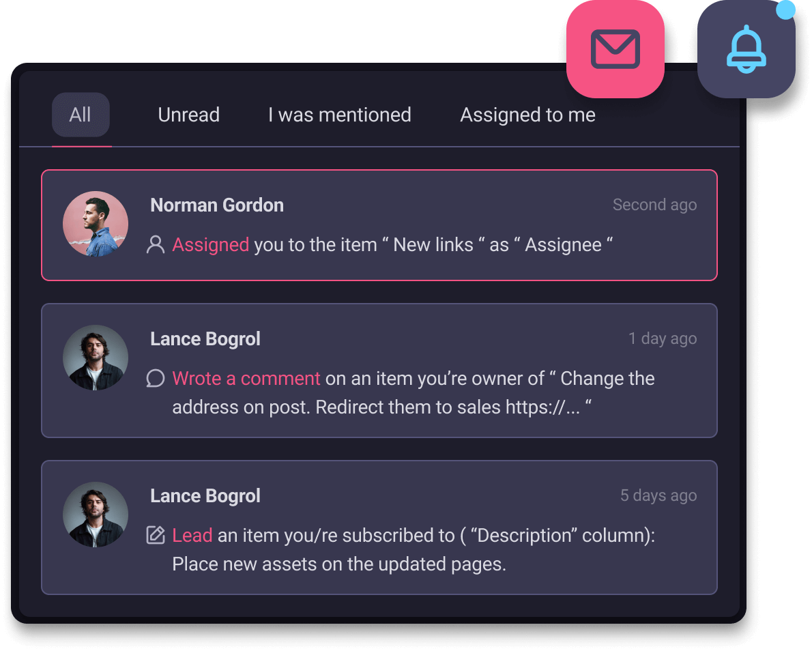This screenshot has height=651, width=812.
Task: Click the pencil edit icon beside Lead
Action: click(156, 535)
